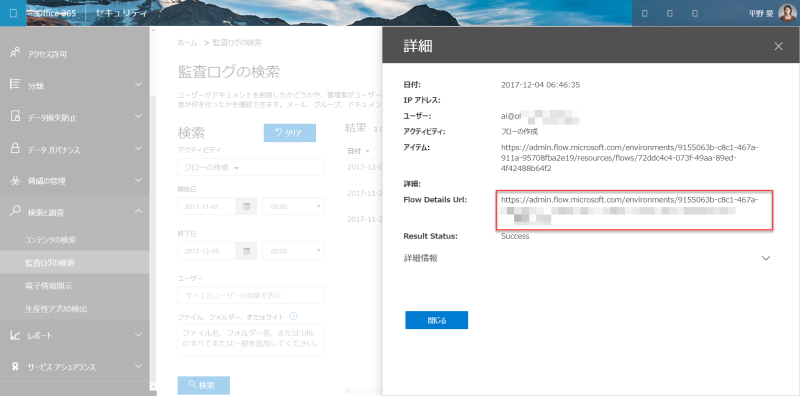Viewport: 800px width, 396px height.
Task: Click the 閉じる button
Action: coord(437,320)
